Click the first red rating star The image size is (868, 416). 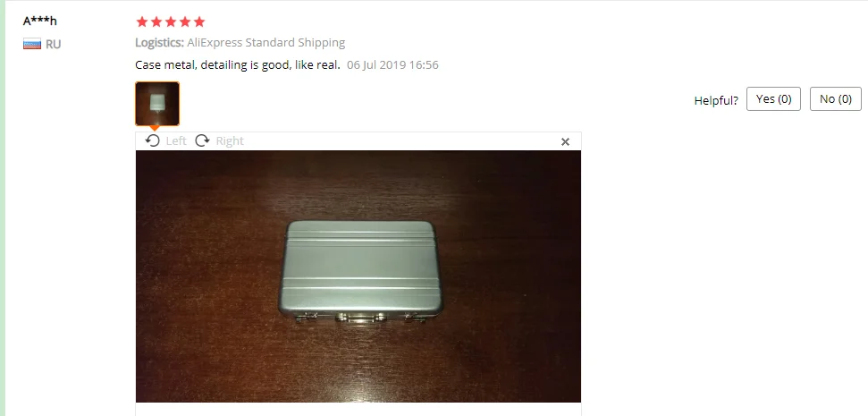coord(142,21)
